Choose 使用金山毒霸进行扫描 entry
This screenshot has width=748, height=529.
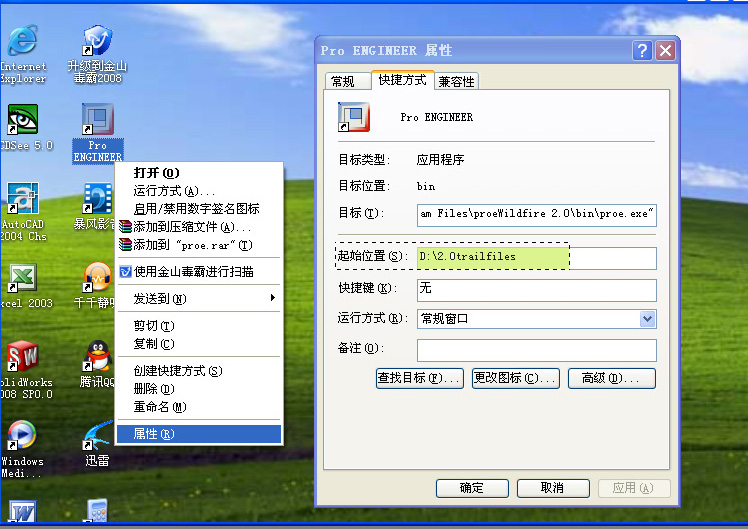point(199,272)
